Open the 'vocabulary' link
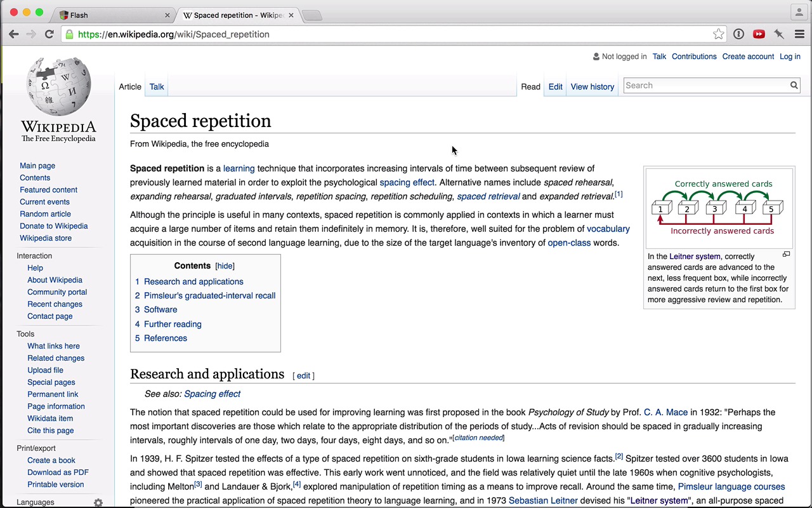Screen dimensions: 812x508 click(608, 229)
